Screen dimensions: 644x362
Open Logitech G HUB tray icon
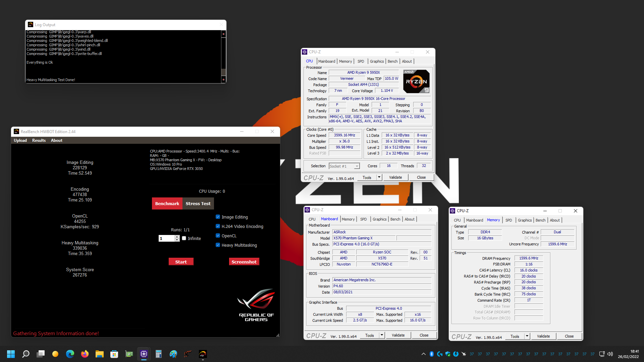440,354
